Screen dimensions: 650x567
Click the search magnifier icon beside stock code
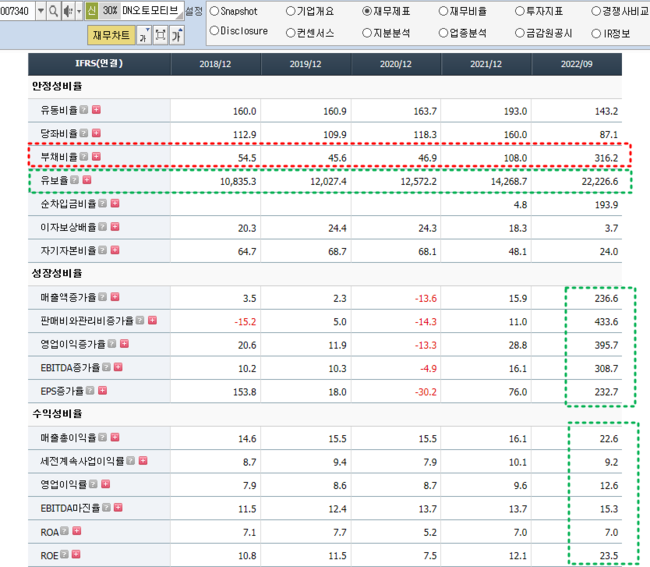pyautogui.click(x=53, y=11)
